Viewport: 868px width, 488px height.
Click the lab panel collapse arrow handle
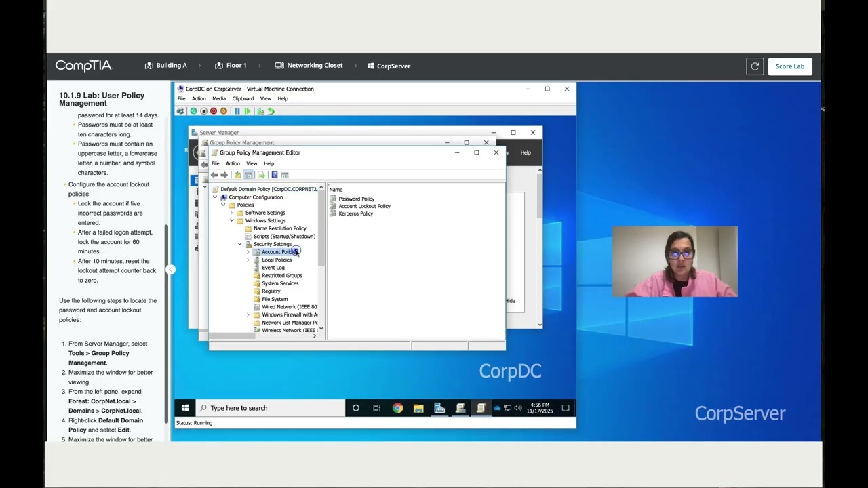tap(171, 270)
